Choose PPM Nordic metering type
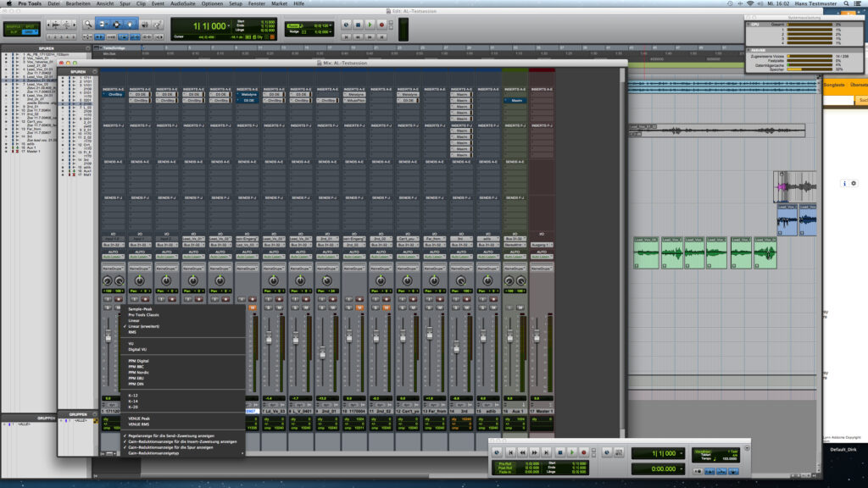Screen dimensions: 868x488 138,373
